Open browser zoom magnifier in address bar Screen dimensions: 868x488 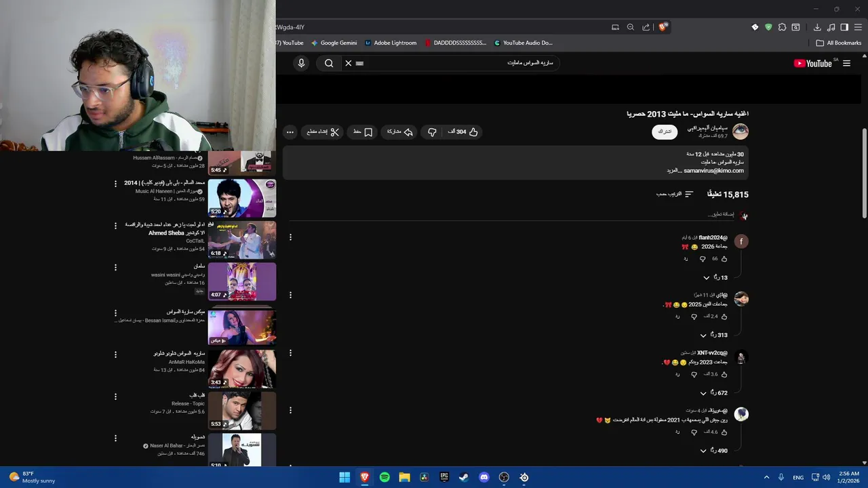pyautogui.click(x=631, y=27)
